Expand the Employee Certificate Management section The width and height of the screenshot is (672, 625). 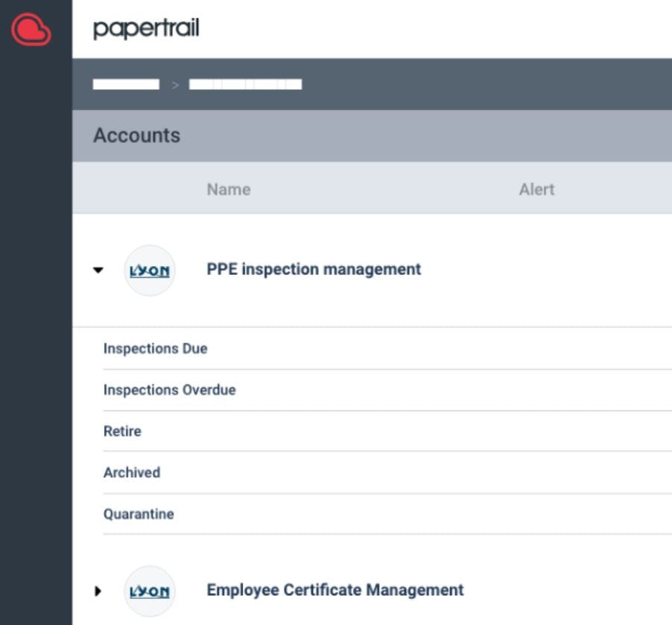(x=98, y=591)
